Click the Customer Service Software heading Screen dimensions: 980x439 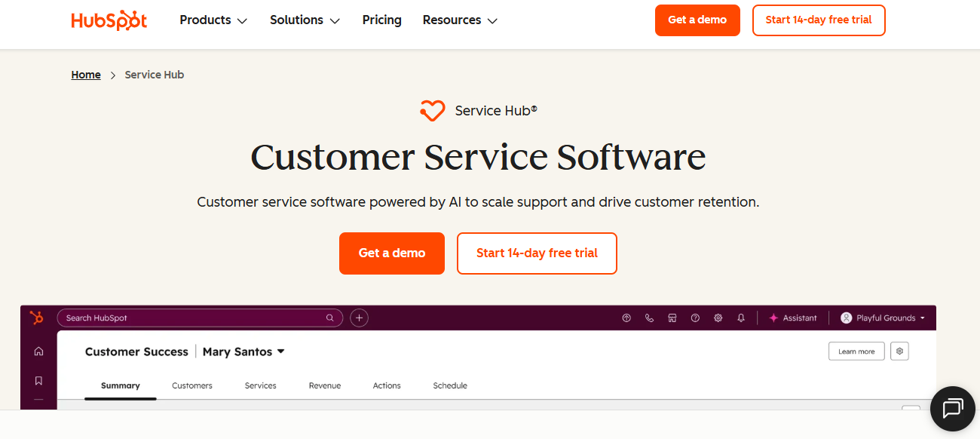[x=478, y=157]
